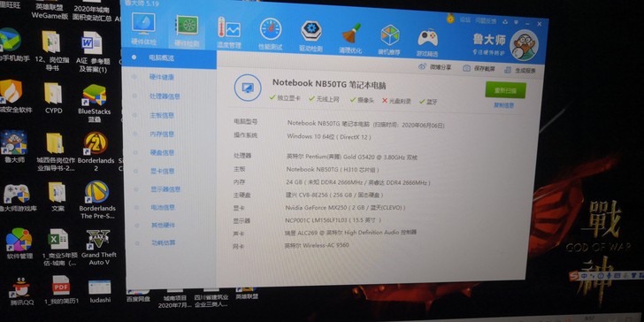Click the 复制信息 copy info link

[503, 105]
